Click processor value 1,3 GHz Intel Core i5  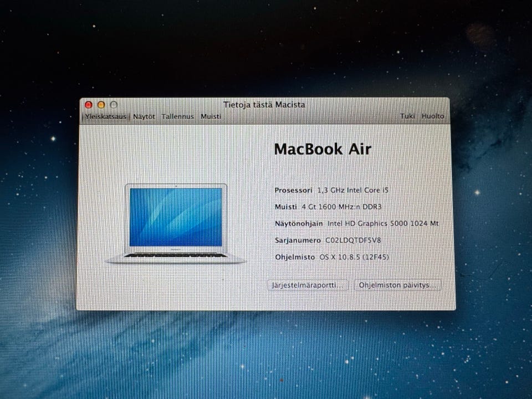pos(353,190)
